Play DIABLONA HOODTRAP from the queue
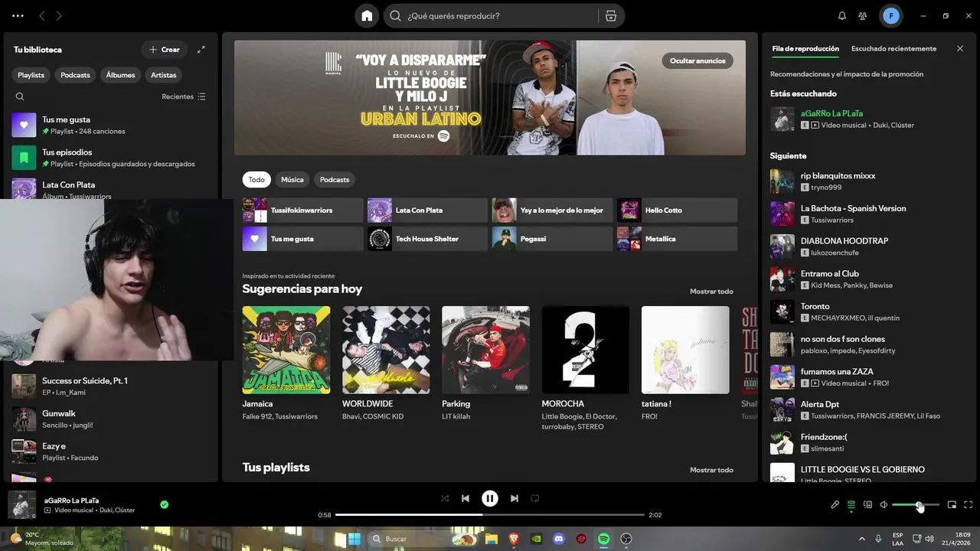The width and height of the screenshot is (980, 551). [870, 246]
